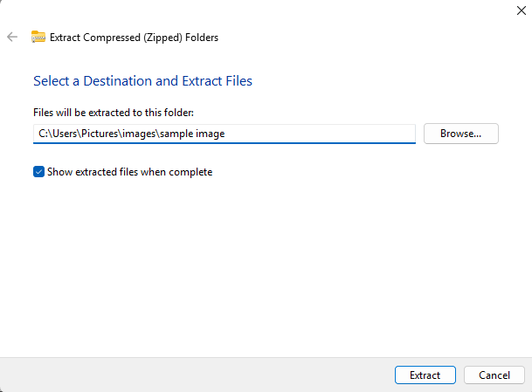Image resolution: width=532 pixels, height=392 pixels.
Task: Click the 'Extract Compressed (Zipped) Folders' title text
Action: tap(134, 37)
